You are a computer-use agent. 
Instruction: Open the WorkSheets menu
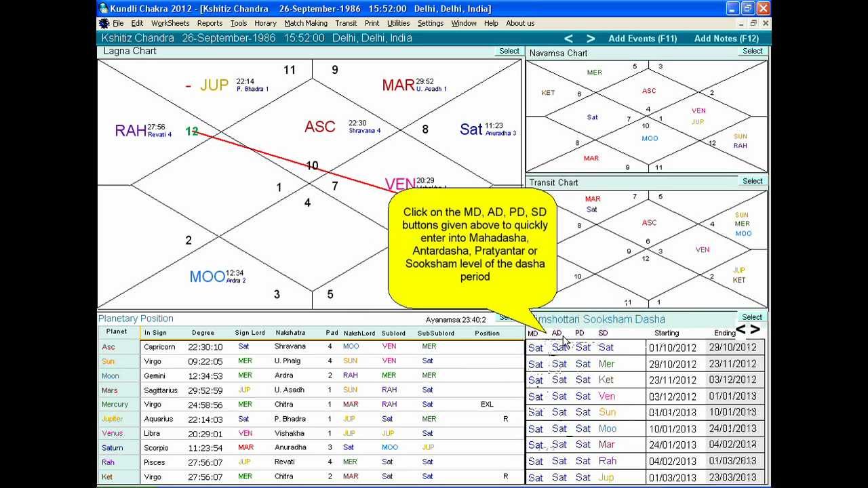click(x=170, y=23)
